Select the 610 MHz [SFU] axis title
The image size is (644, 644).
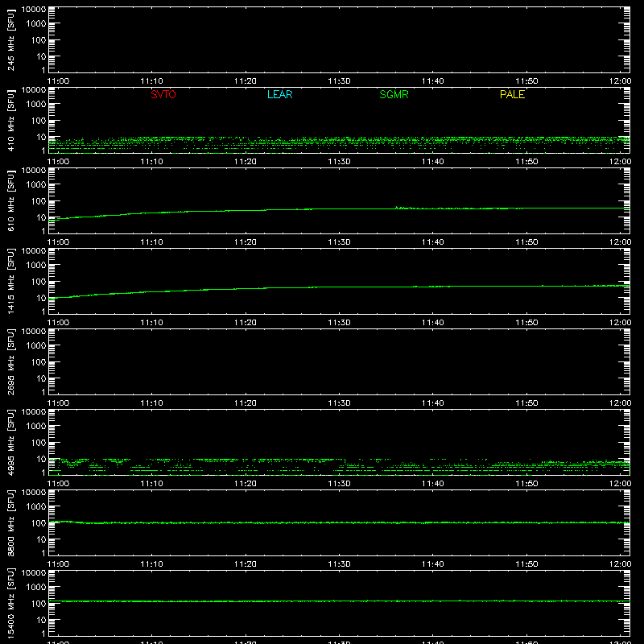click(x=10, y=201)
